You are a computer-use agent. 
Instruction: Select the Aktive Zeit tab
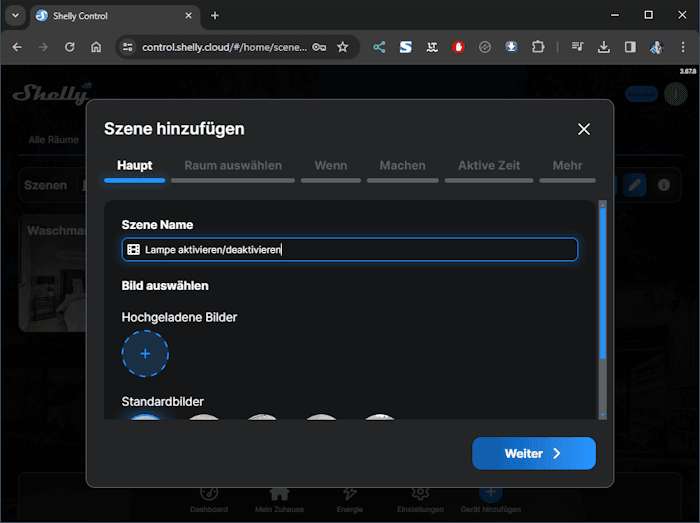(489, 166)
